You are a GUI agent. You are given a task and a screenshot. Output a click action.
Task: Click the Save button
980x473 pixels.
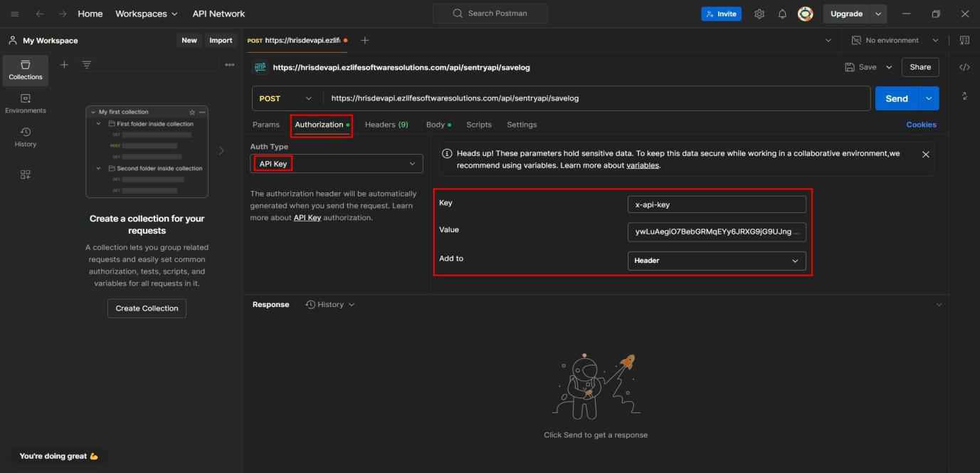click(x=860, y=67)
